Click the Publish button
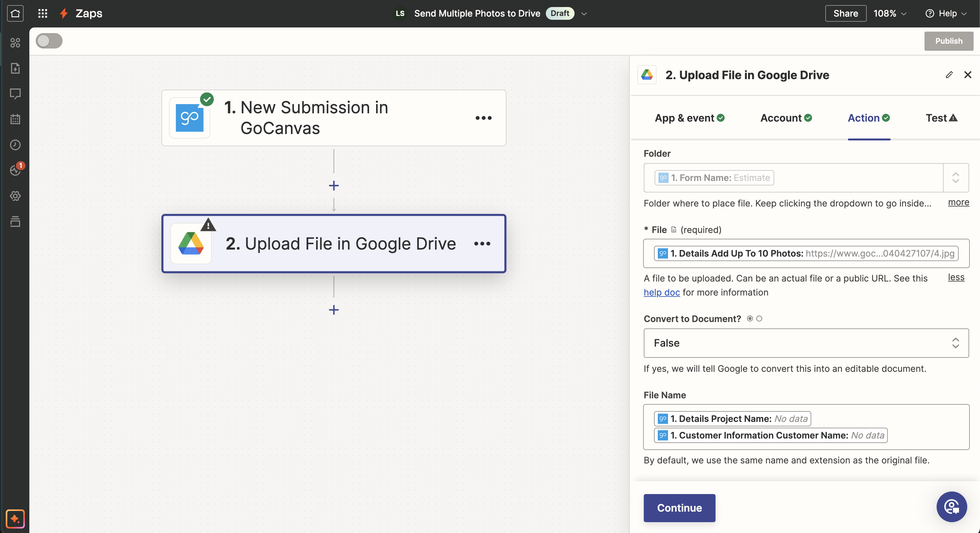Viewport: 980px width, 533px height. [949, 41]
